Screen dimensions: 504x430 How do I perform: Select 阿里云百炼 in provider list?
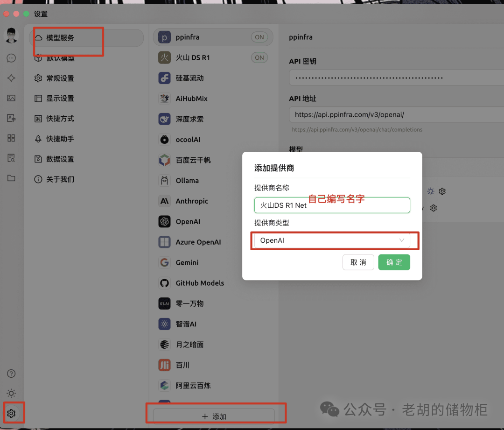pyautogui.click(x=213, y=386)
